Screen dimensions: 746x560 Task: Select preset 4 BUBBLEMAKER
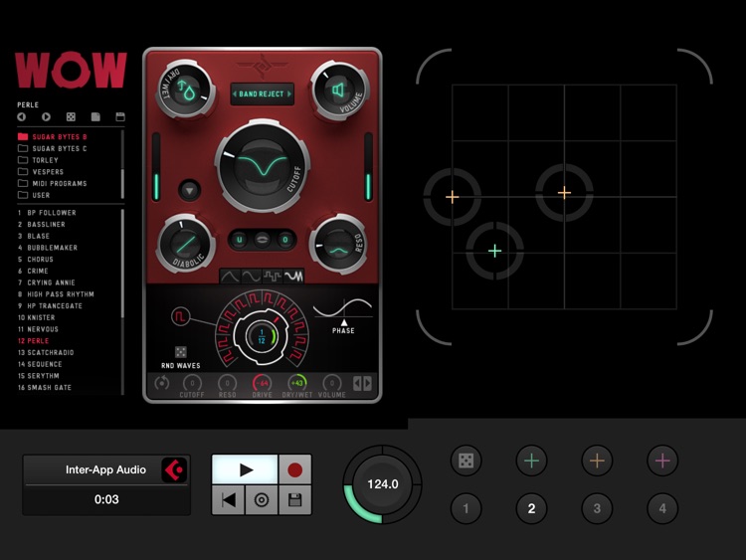48,248
